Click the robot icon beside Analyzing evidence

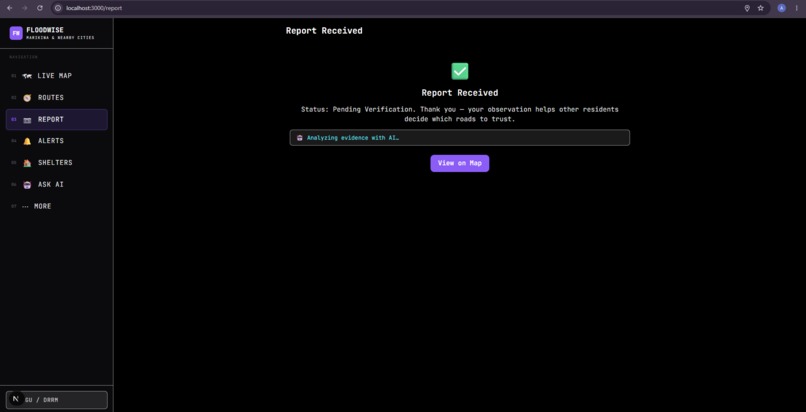tap(300, 138)
